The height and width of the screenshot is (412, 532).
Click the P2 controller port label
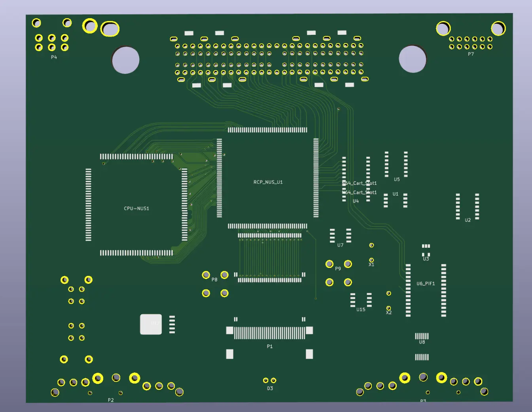click(111, 400)
